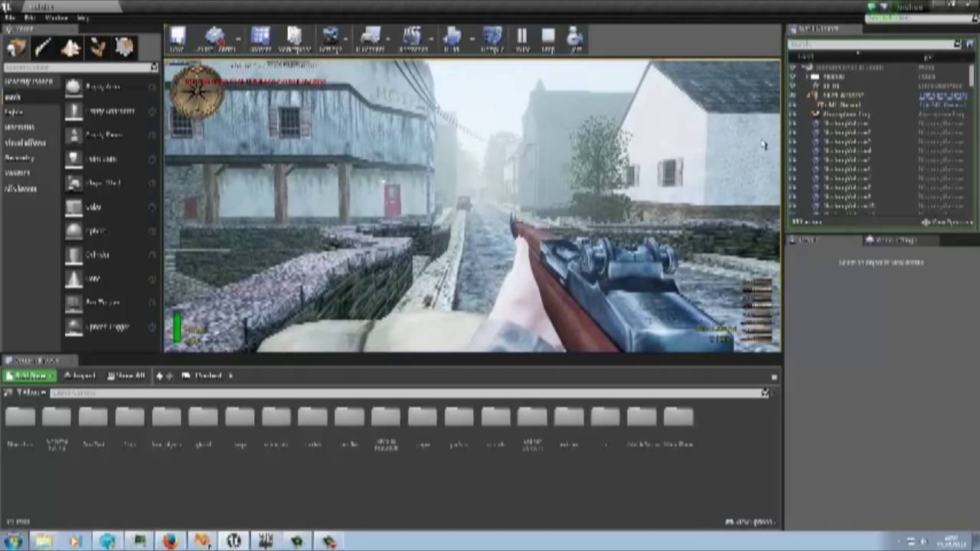Open the File menu

pos(10,17)
